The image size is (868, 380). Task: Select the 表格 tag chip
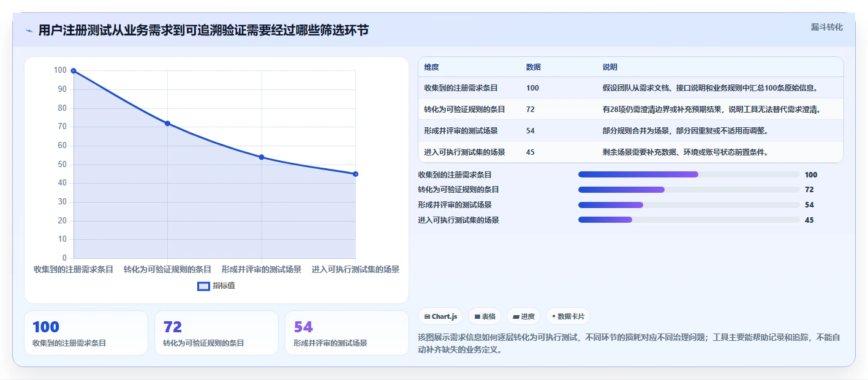tap(485, 316)
